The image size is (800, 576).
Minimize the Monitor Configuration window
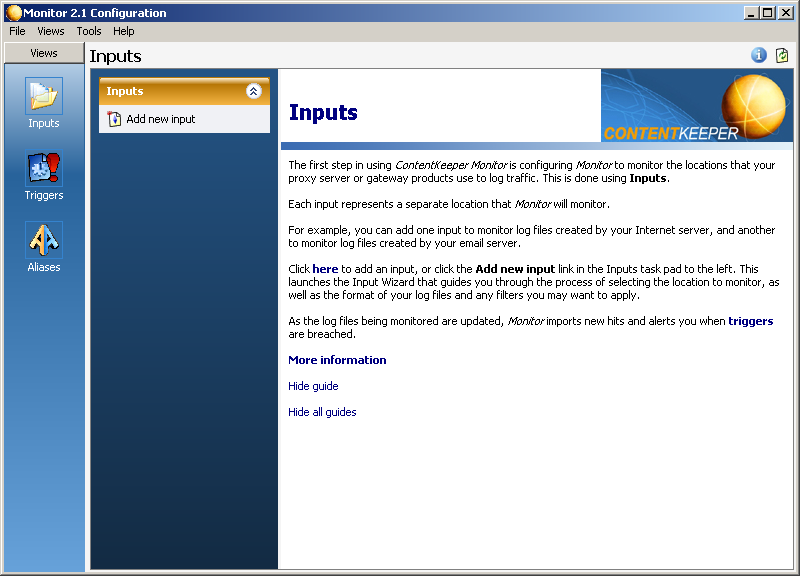point(750,13)
